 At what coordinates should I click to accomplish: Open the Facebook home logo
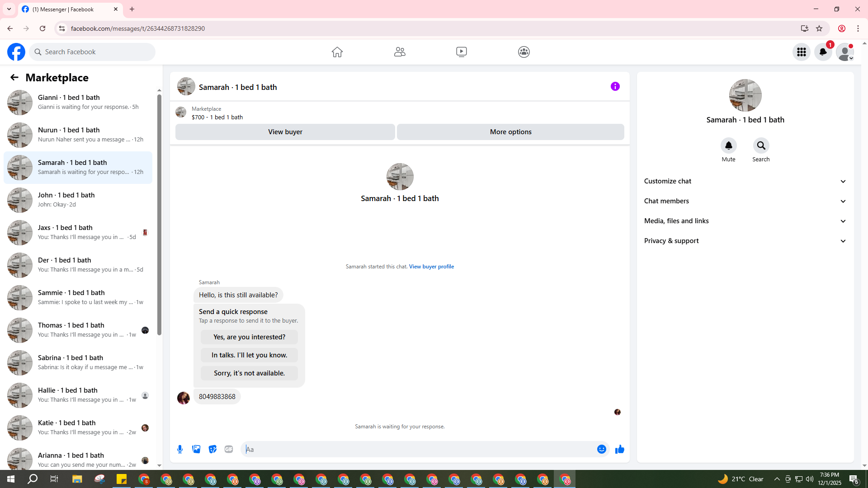(x=16, y=52)
